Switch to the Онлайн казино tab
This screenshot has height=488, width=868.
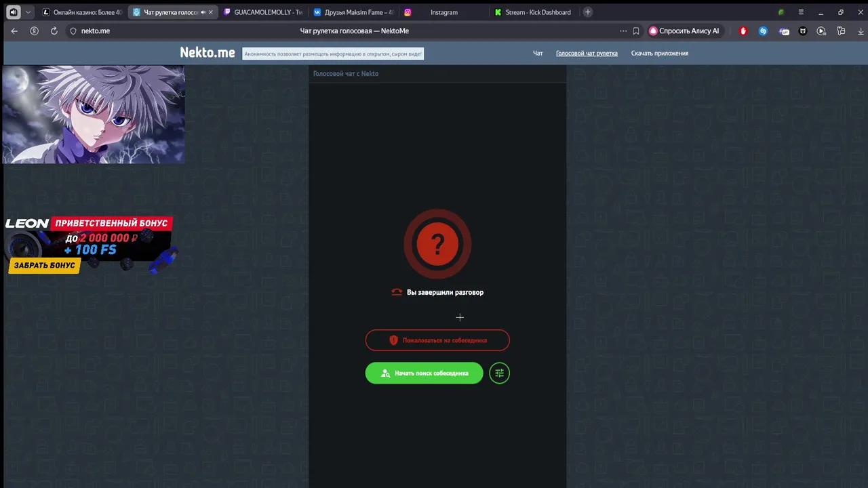[x=81, y=12]
